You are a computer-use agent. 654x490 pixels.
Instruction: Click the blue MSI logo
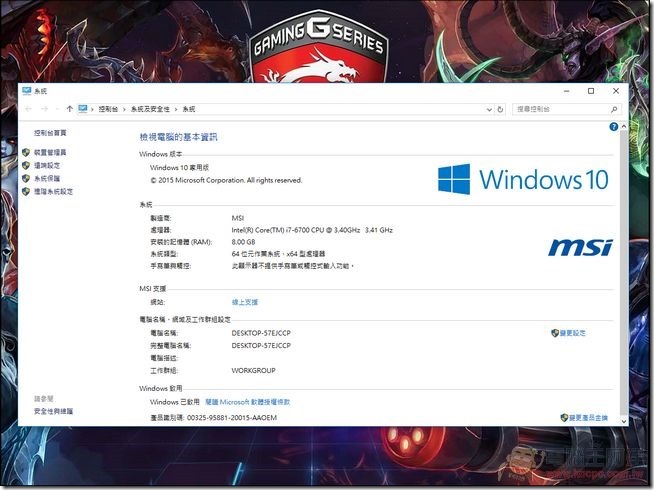click(x=581, y=247)
